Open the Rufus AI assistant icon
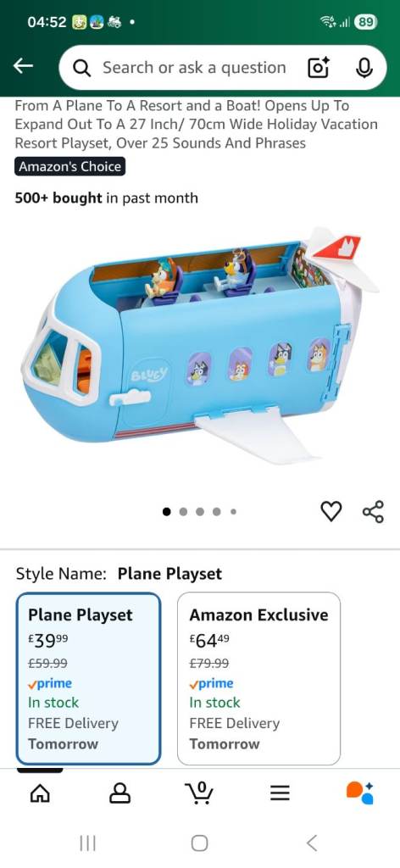400x868 pixels. [359, 793]
